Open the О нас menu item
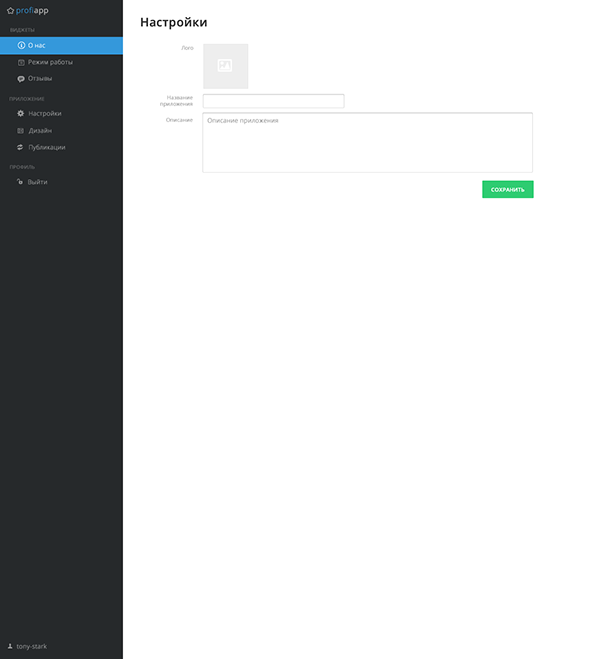600x659 pixels. click(61, 45)
